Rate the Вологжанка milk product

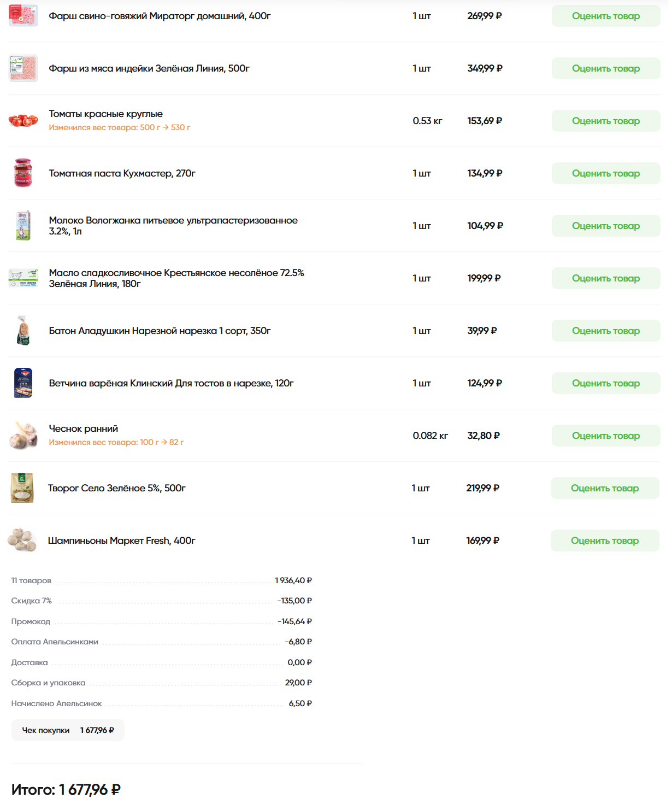click(x=605, y=226)
